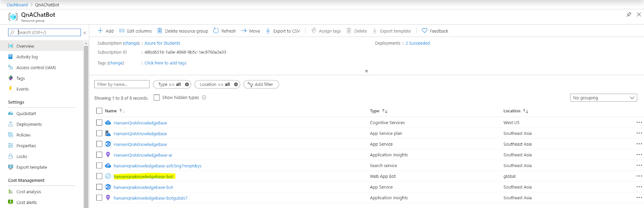Click the Feedback heart icon
The image size is (644, 208).
point(424,31)
